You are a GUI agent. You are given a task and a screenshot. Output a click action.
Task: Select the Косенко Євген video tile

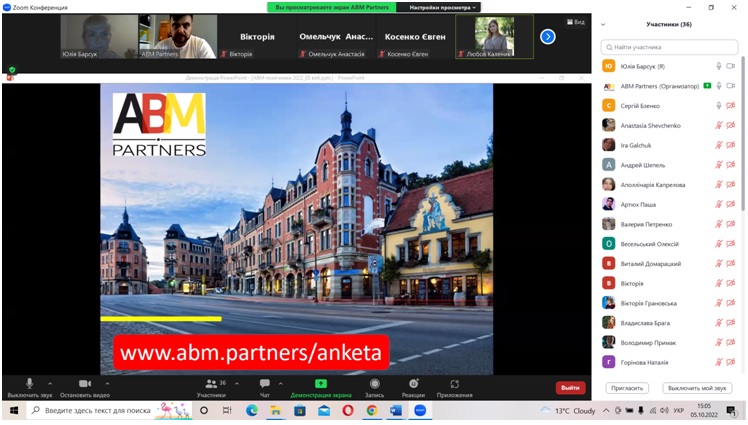click(x=415, y=37)
